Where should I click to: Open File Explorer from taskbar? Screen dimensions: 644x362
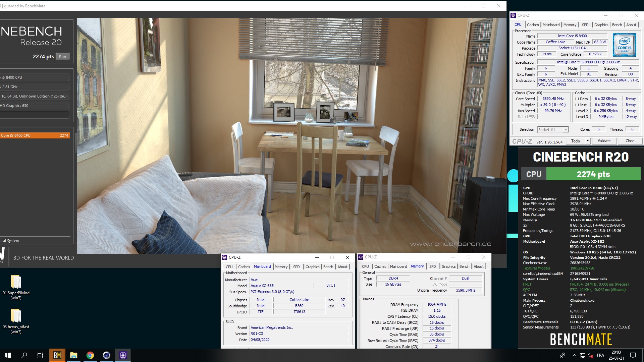pyautogui.click(x=74, y=355)
